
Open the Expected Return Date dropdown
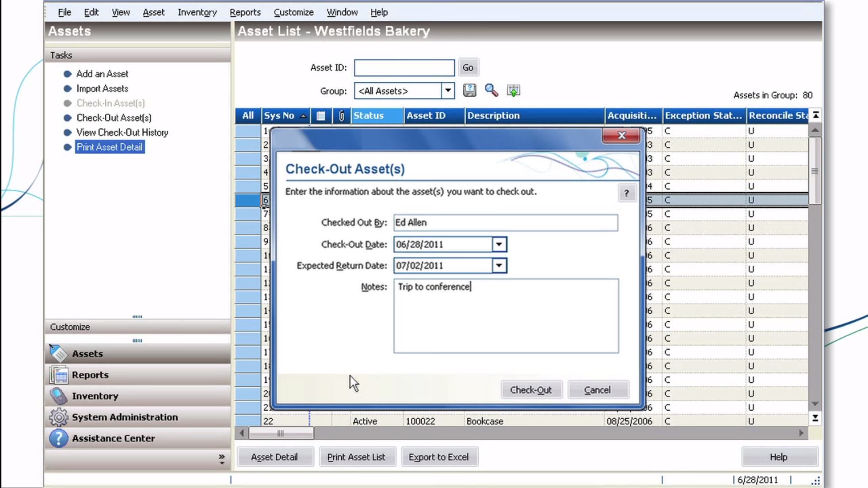coord(499,266)
